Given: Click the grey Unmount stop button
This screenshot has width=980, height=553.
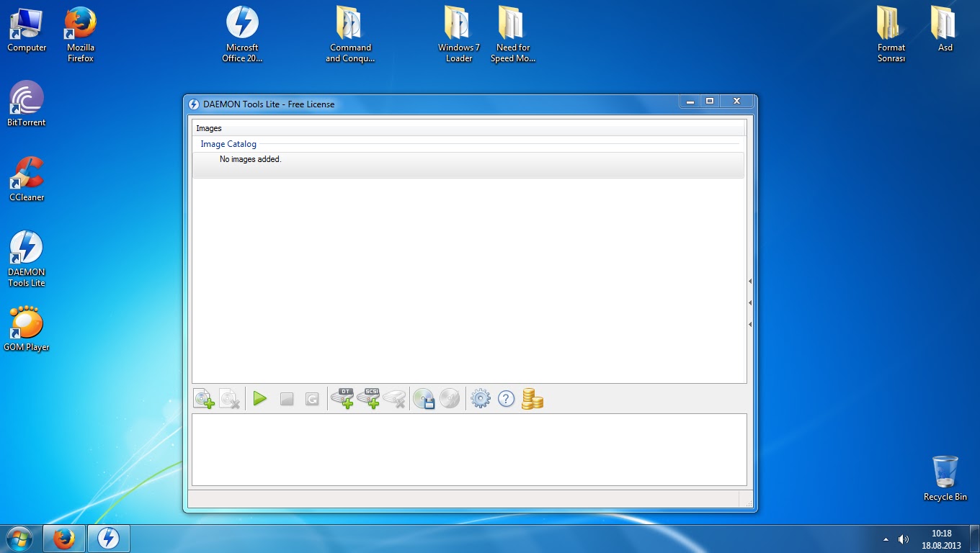Looking at the screenshot, I should tap(287, 399).
